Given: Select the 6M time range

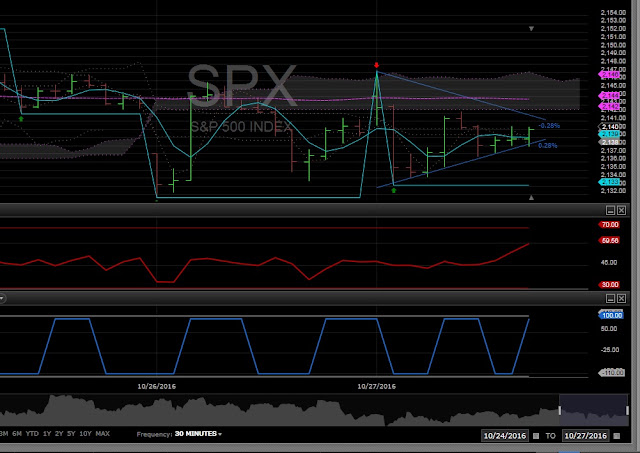Looking at the screenshot, I should 17,434.
